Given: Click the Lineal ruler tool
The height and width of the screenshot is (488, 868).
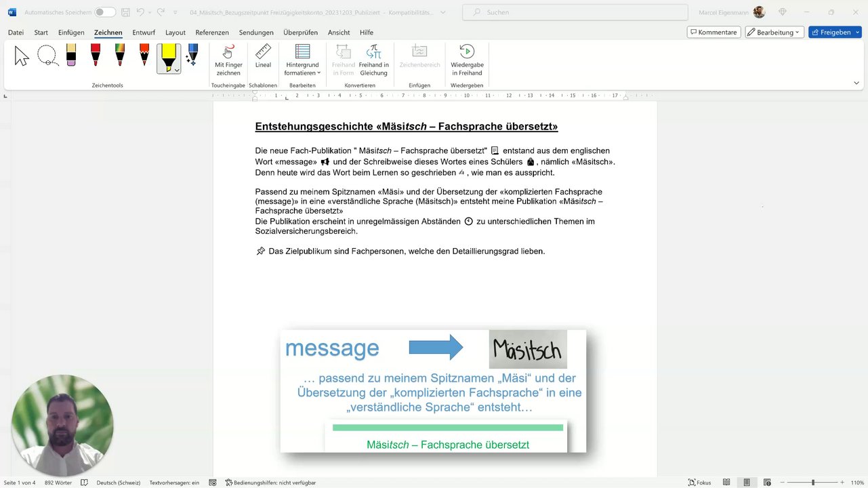Looking at the screenshot, I should 263,58.
